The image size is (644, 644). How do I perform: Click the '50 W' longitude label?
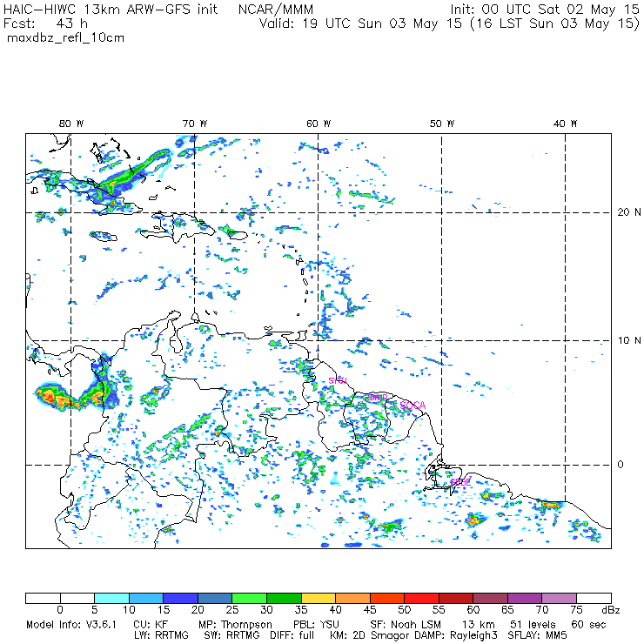(442, 124)
